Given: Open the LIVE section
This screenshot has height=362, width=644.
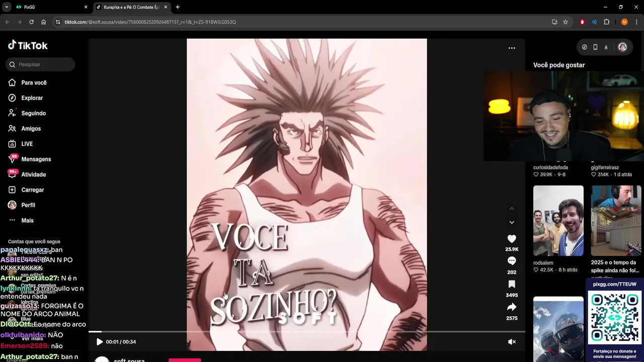Looking at the screenshot, I should click(x=21, y=144).
